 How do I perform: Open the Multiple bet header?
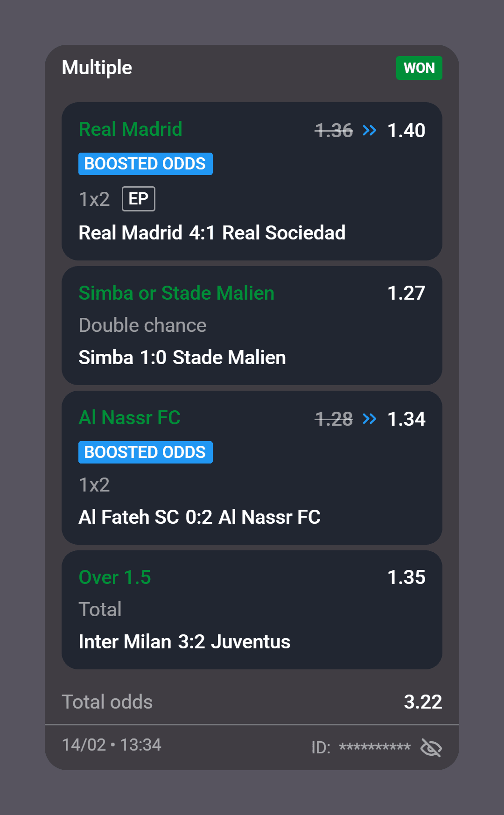(x=97, y=68)
